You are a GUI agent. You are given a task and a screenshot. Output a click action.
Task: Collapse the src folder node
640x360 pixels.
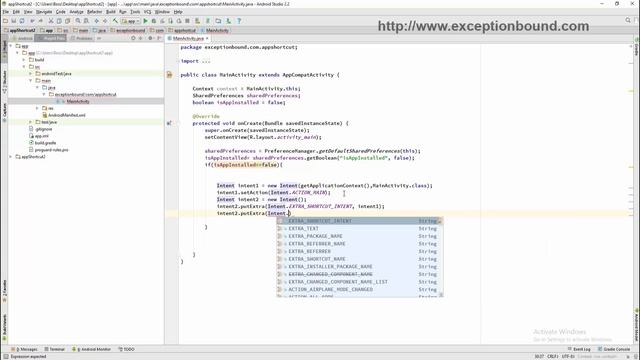pos(24,67)
